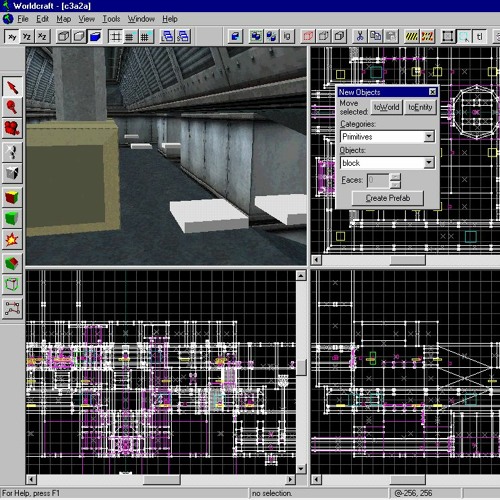The width and height of the screenshot is (500, 500).
Task: Select the Path tool
Action: tap(12, 308)
